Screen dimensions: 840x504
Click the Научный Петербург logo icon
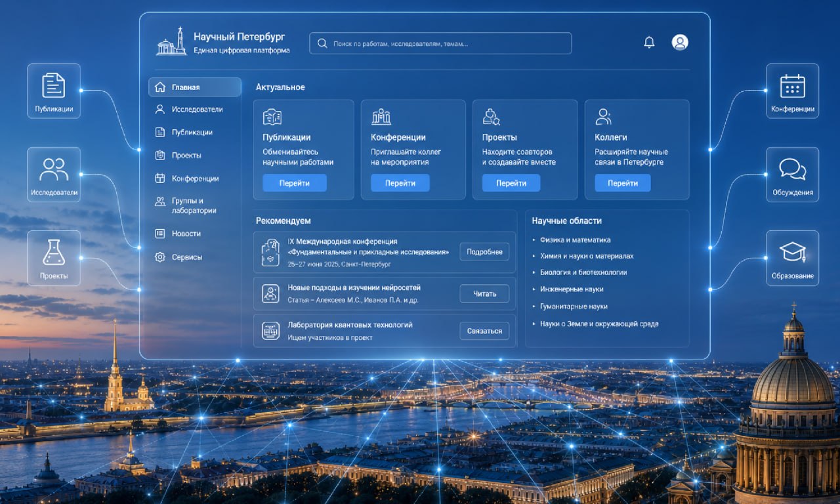coord(171,41)
